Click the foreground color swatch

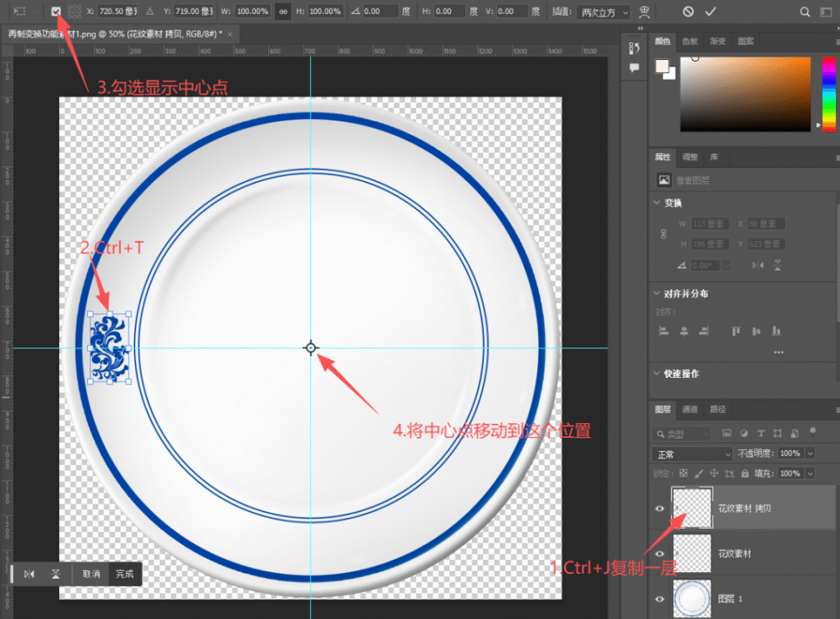point(662,66)
